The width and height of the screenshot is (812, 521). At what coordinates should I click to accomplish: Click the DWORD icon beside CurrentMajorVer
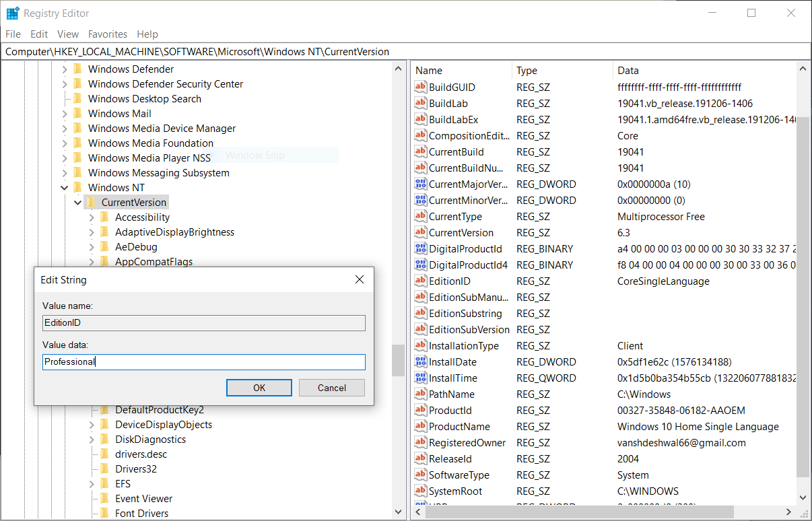pos(421,184)
